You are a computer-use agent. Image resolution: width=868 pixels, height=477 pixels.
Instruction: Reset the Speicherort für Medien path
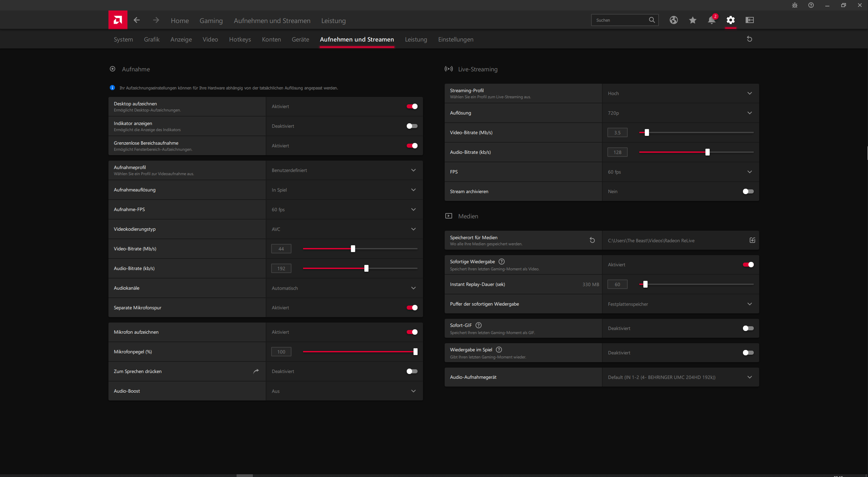click(592, 240)
